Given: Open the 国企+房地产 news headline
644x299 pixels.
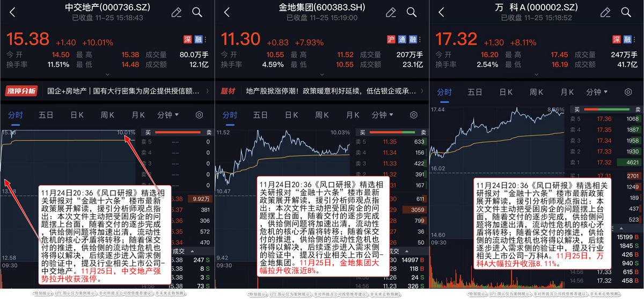Looking at the screenshot, I should (x=124, y=91).
